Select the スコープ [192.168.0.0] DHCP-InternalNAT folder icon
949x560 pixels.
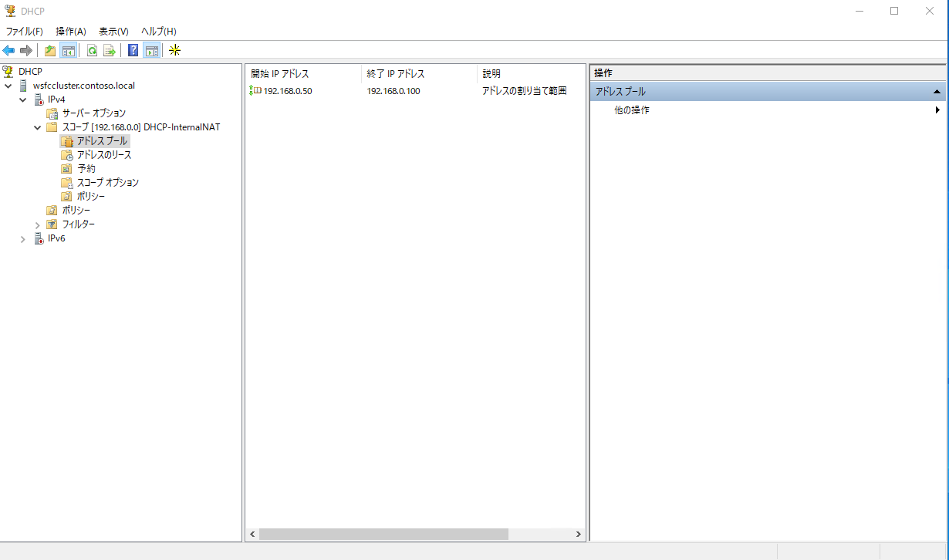pos(52,127)
